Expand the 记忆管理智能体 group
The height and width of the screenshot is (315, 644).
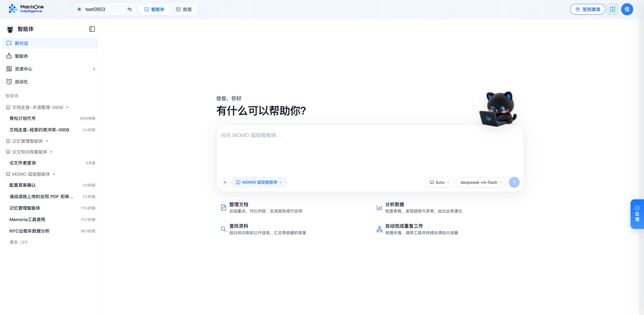[47, 141]
